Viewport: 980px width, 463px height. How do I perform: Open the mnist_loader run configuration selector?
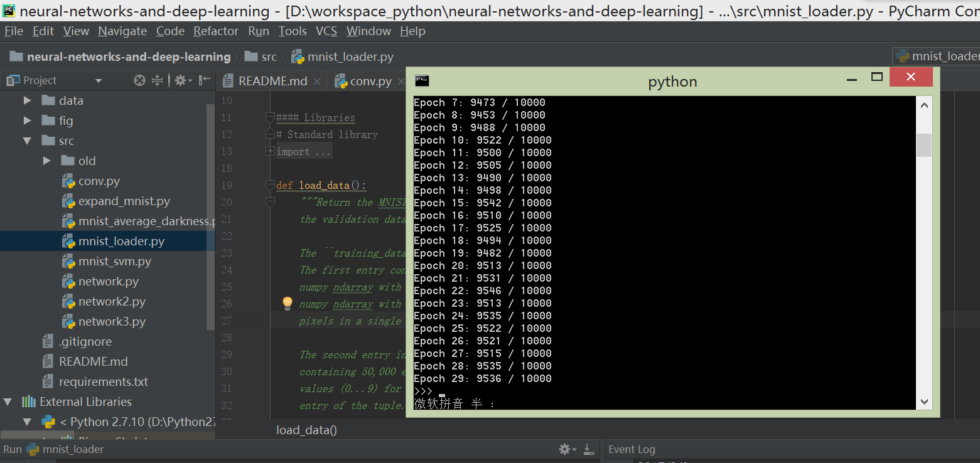point(936,56)
